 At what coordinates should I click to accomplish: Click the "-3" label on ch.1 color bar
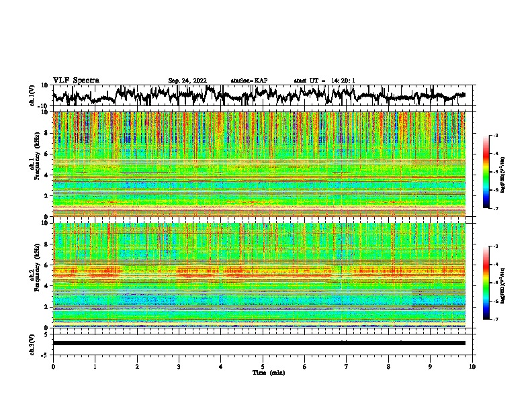click(x=496, y=136)
